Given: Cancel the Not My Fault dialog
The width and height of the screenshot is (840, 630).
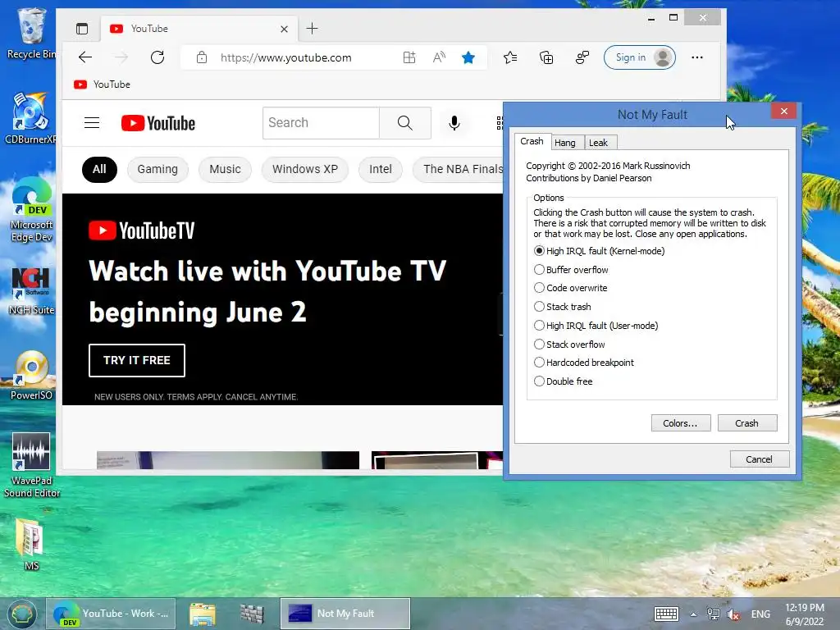Looking at the screenshot, I should coord(759,459).
